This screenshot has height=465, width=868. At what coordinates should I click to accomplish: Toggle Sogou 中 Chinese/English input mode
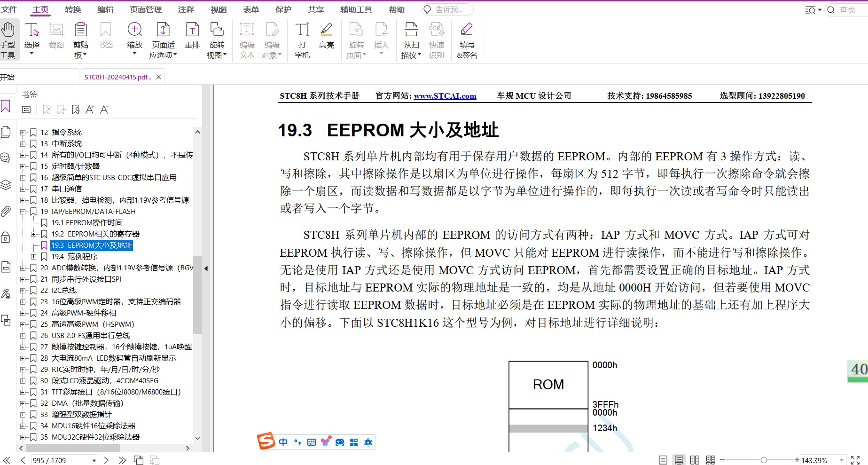(x=283, y=442)
